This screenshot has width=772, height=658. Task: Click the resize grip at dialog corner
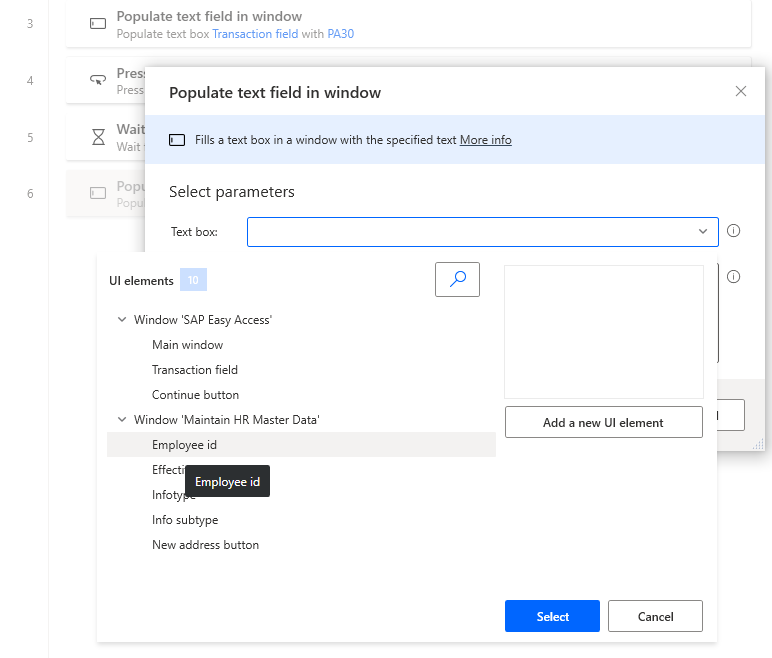[x=759, y=445]
